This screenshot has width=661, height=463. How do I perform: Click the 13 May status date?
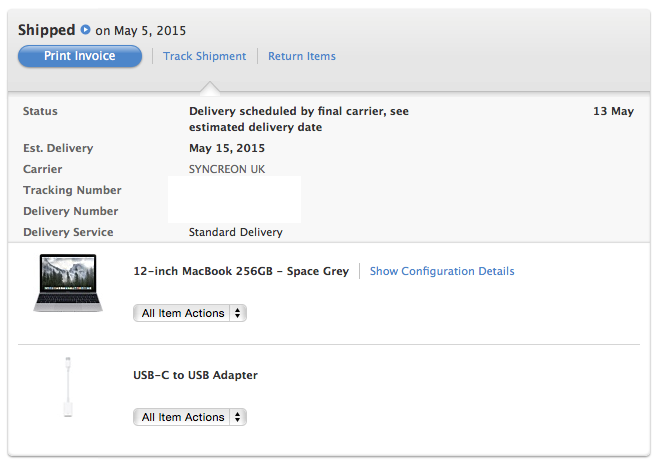(x=613, y=111)
